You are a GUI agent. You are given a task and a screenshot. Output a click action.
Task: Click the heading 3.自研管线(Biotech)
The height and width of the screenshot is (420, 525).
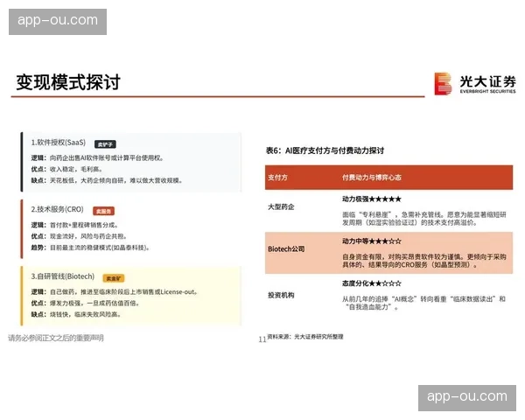[63, 276]
